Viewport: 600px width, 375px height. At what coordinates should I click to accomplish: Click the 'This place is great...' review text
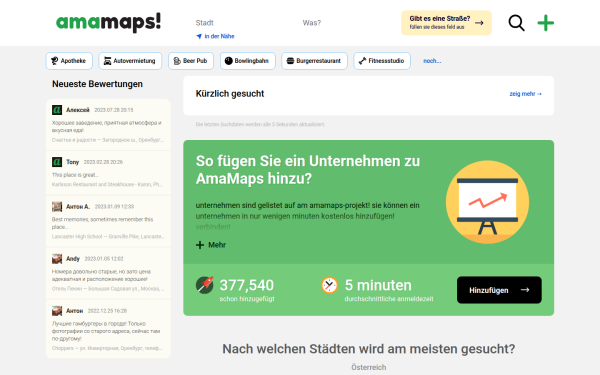[75, 175]
